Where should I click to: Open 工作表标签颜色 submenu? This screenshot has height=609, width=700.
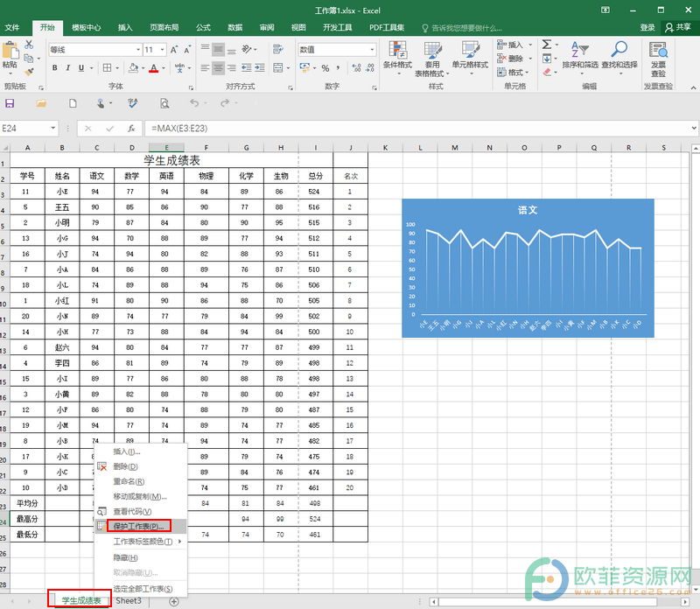[141, 542]
